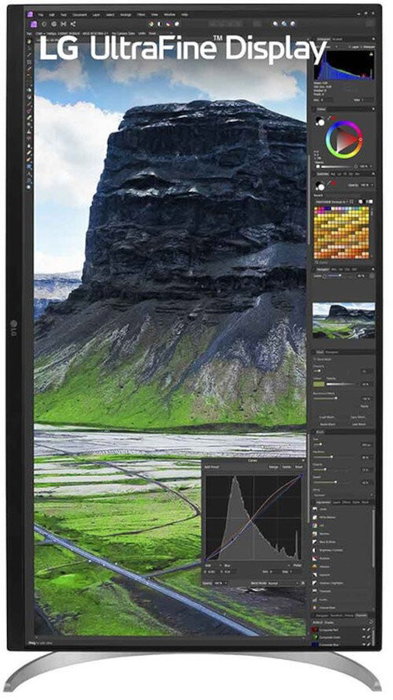Click the histogram warning triangle icon
The image size is (393, 700).
point(370,54)
